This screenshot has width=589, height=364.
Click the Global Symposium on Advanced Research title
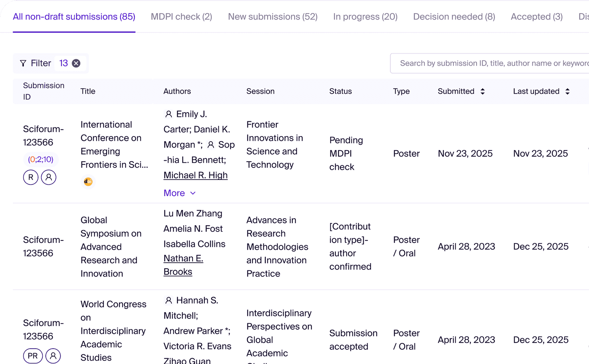point(111,247)
